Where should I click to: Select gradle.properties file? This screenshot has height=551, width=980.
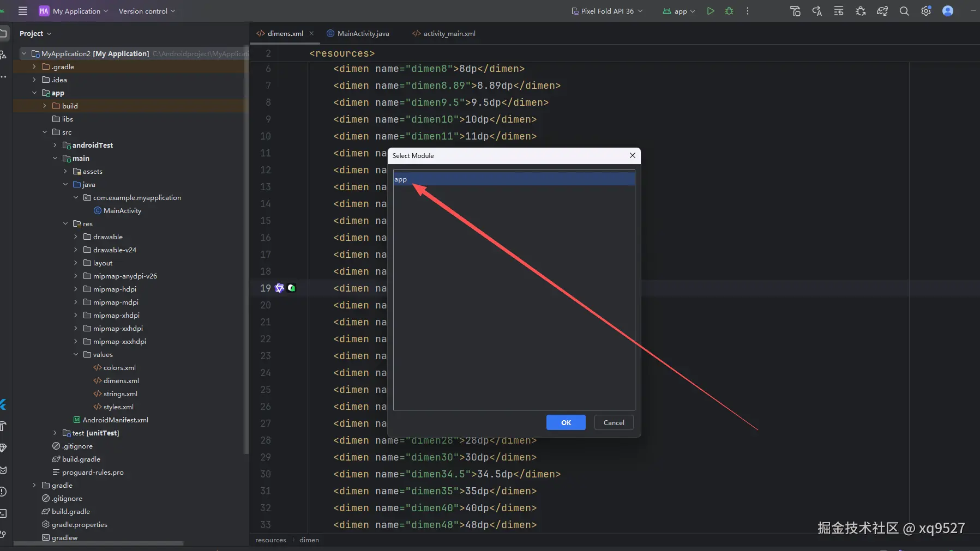75,524
